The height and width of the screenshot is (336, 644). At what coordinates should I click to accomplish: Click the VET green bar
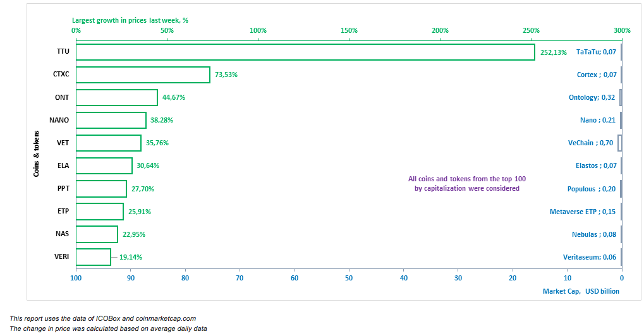[109, 143]
